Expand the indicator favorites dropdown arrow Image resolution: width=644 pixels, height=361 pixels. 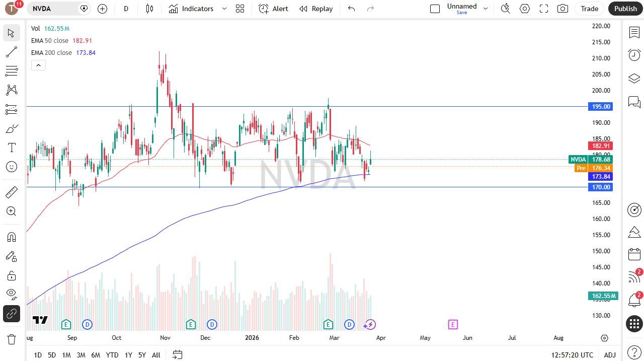pyautogui.click(x=224, y=9)
